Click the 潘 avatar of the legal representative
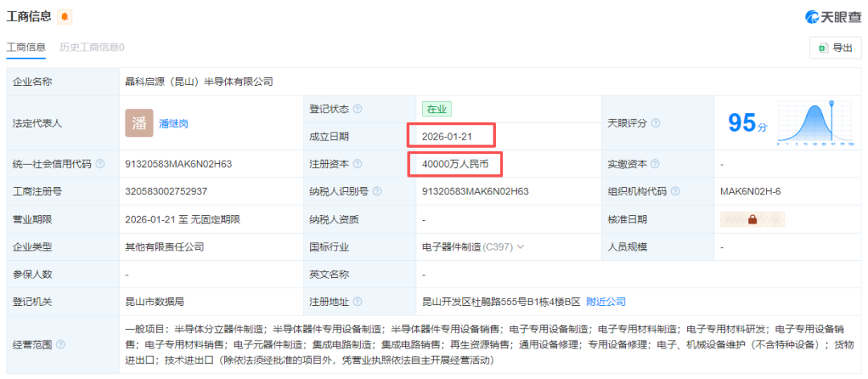Viewport: 868px width, 379px height. (138, 123)
